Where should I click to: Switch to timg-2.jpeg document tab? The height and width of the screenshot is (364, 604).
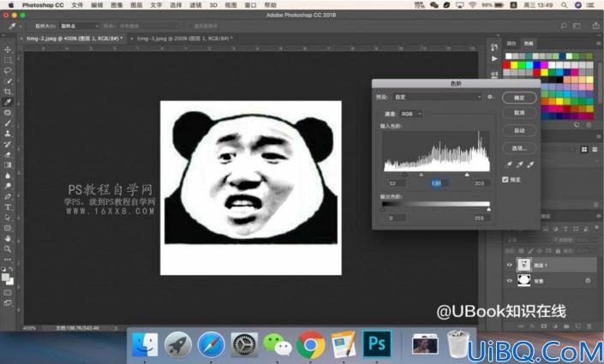click(x=75, y=39)
